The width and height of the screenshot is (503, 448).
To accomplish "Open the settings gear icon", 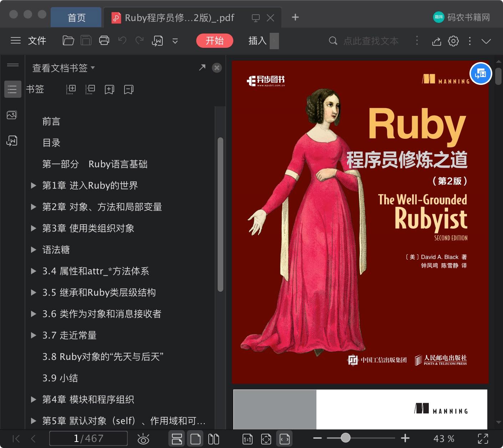I will (453, 41).
